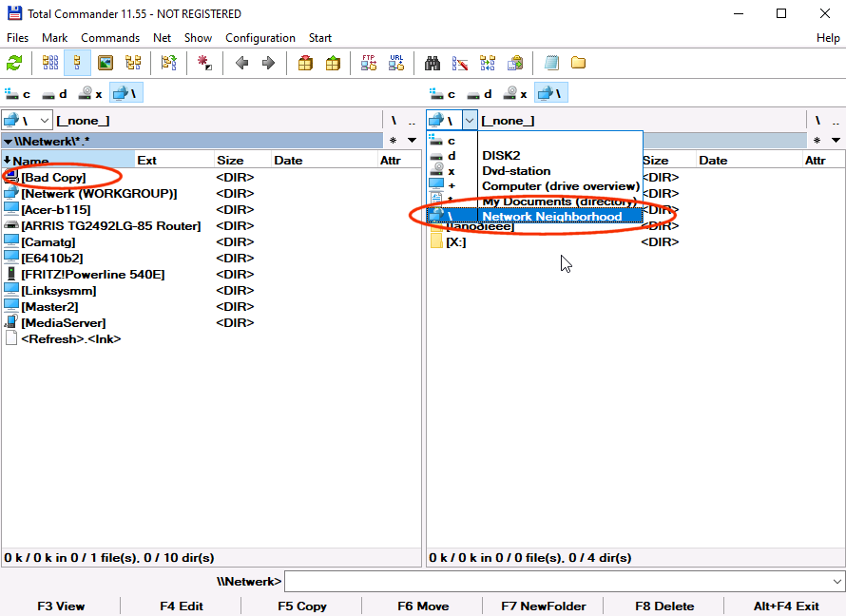Screen dimensions: 846x616
Task: Open the Mark menu
Action: 54,38
